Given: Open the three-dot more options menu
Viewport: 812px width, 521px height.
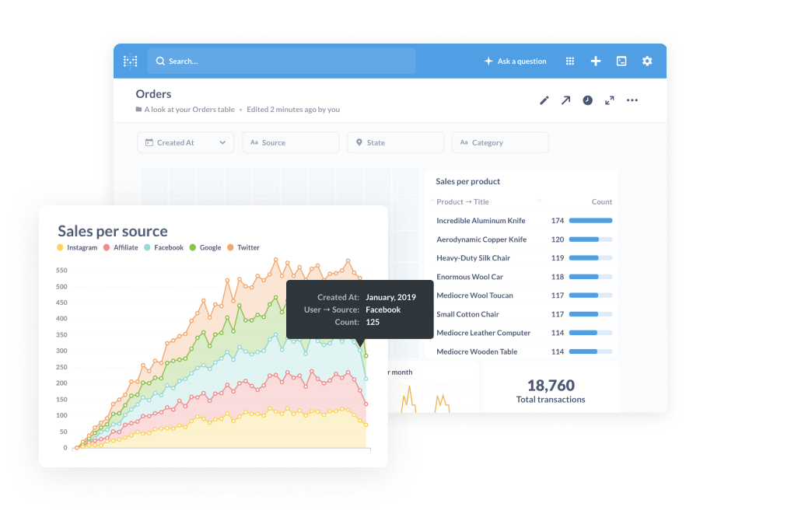Looking at the screenshot, I should (632, 100).
